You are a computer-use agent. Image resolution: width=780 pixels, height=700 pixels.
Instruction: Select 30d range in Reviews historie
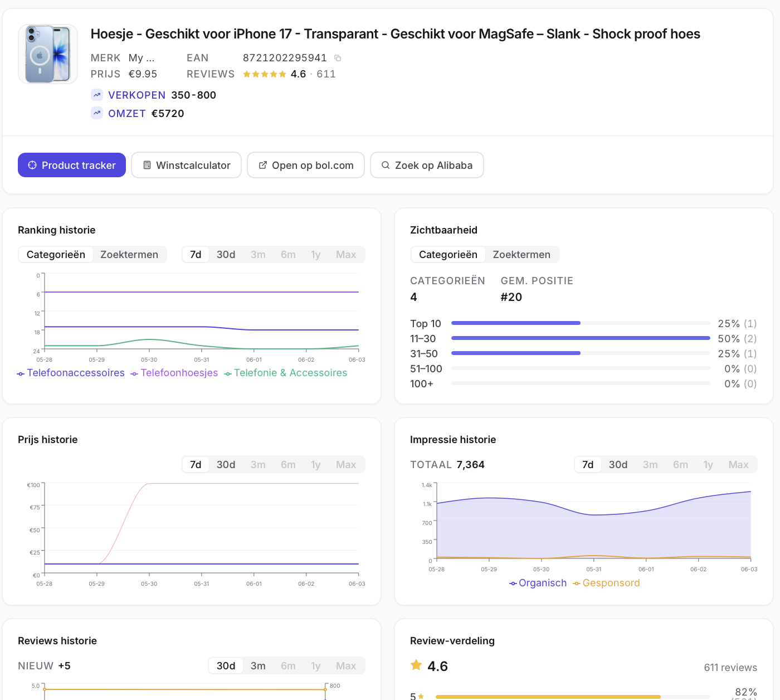coord(226,665)
